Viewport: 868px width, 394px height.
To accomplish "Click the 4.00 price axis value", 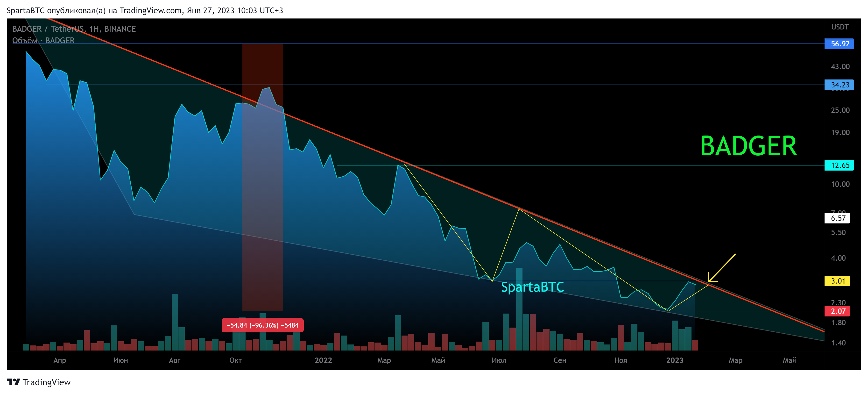I will tap(838, 258).
